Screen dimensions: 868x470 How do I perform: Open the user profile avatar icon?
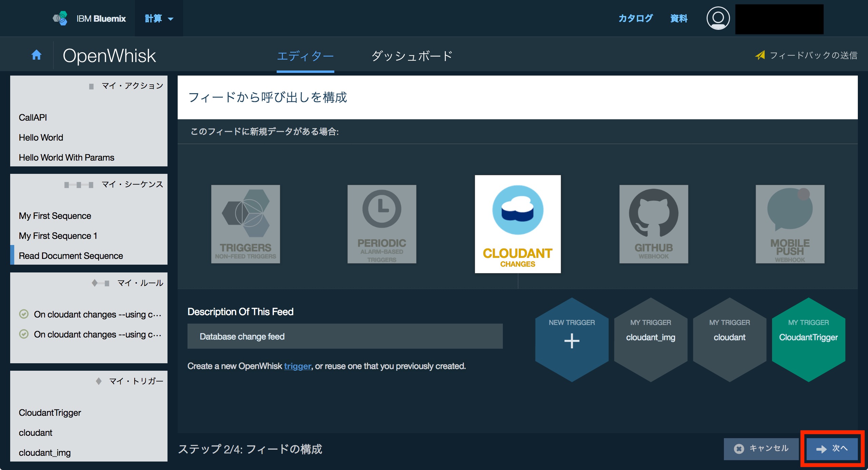point(718,18)
